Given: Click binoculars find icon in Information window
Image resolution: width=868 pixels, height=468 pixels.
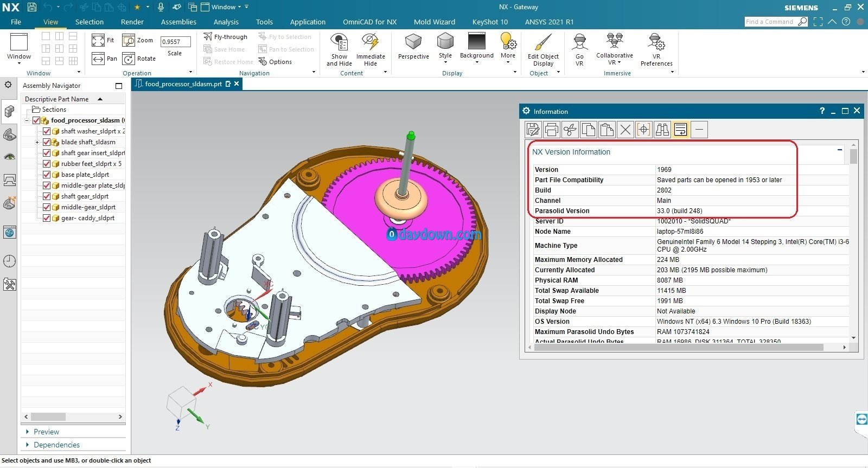Looking at the screenshot, I should tap(662, 130).
